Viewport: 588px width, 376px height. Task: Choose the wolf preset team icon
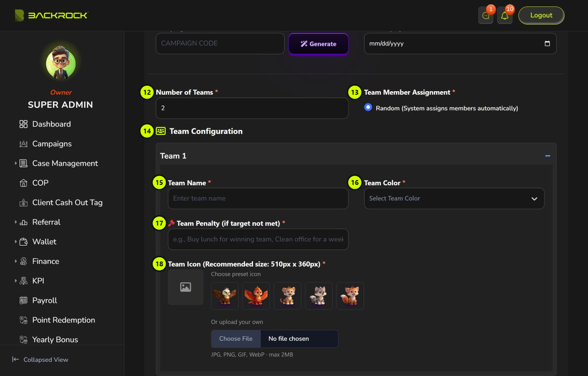click(319, 296)
